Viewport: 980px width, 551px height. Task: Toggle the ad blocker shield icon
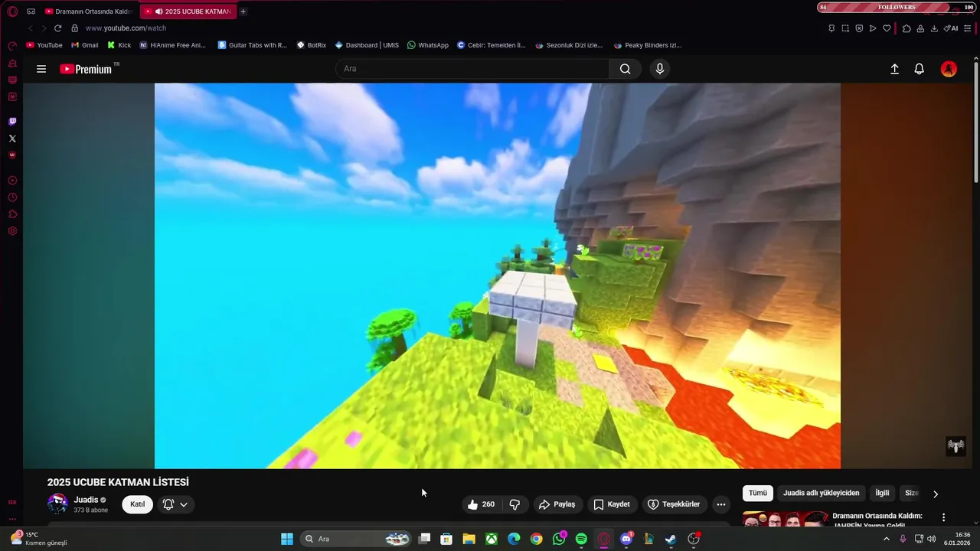click(859, 28)
